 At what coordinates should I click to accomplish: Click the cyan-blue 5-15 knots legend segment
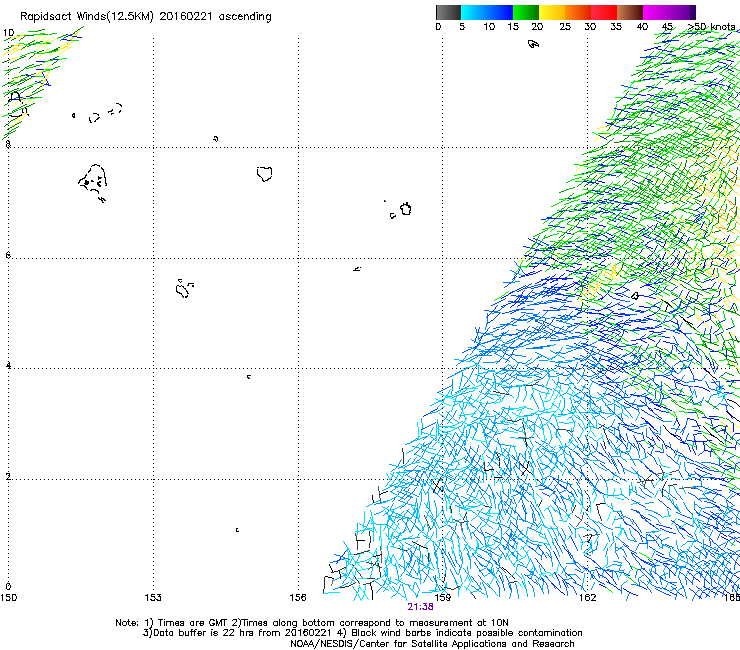click(x=487, y=12)
